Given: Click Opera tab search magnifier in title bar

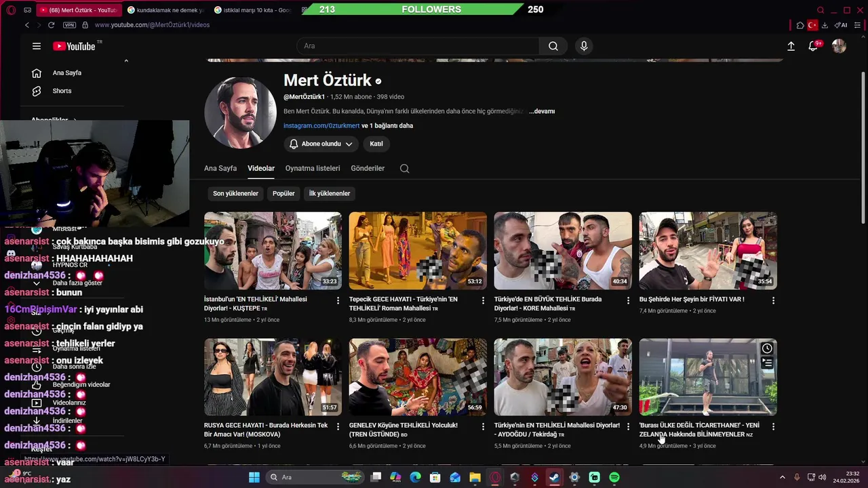Looking at the screenshot, I should tap(821, 10).
